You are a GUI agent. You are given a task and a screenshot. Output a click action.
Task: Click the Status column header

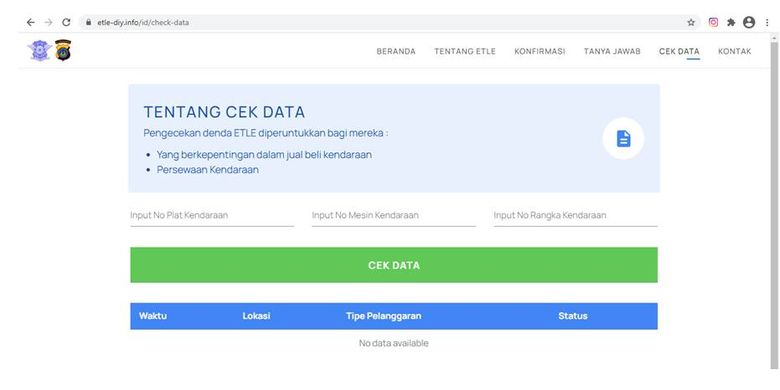[573, 316]
